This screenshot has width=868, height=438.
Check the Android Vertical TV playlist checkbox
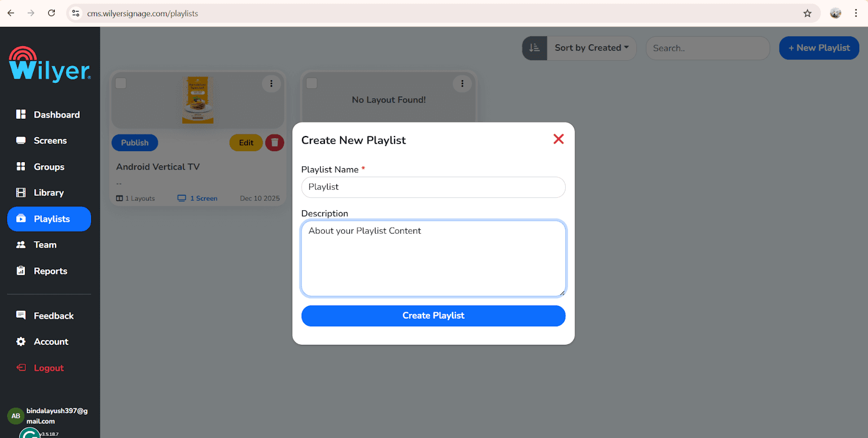click(121, 83)
